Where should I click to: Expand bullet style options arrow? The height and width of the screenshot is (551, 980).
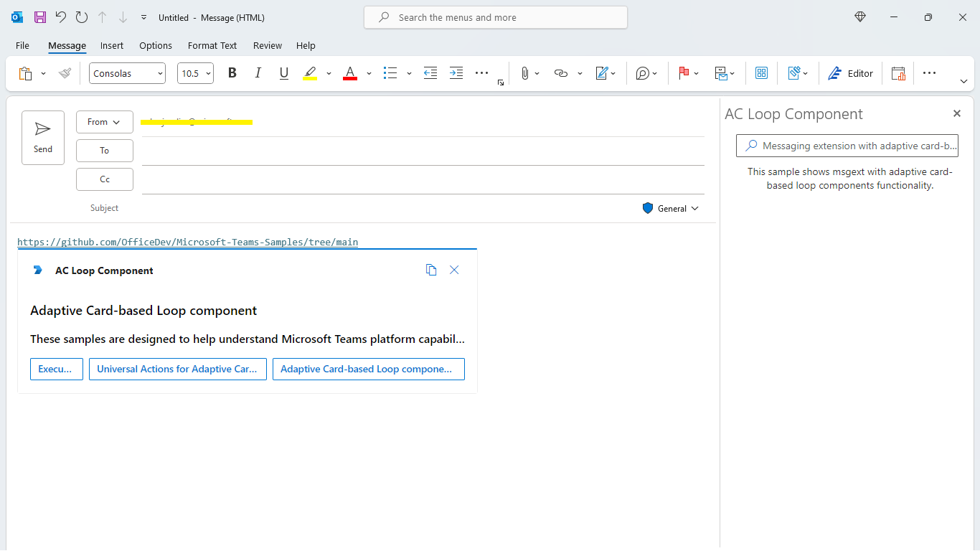409,73
